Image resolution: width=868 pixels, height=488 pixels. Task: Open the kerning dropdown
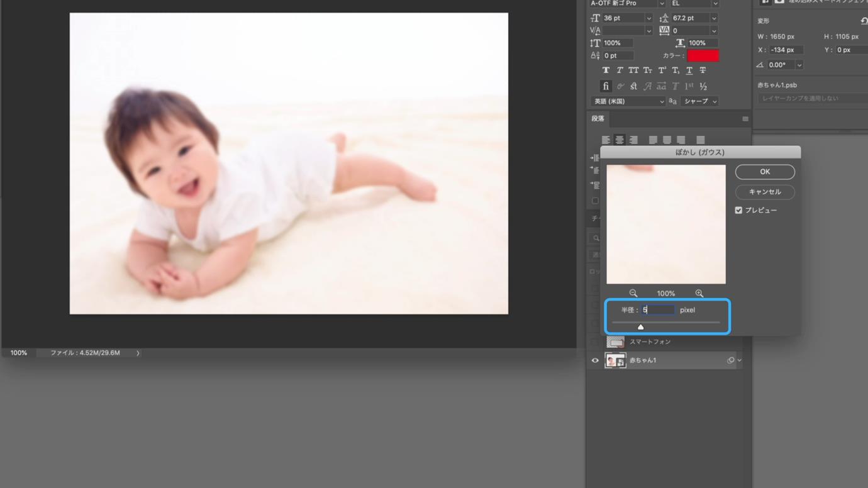(648, 31)
